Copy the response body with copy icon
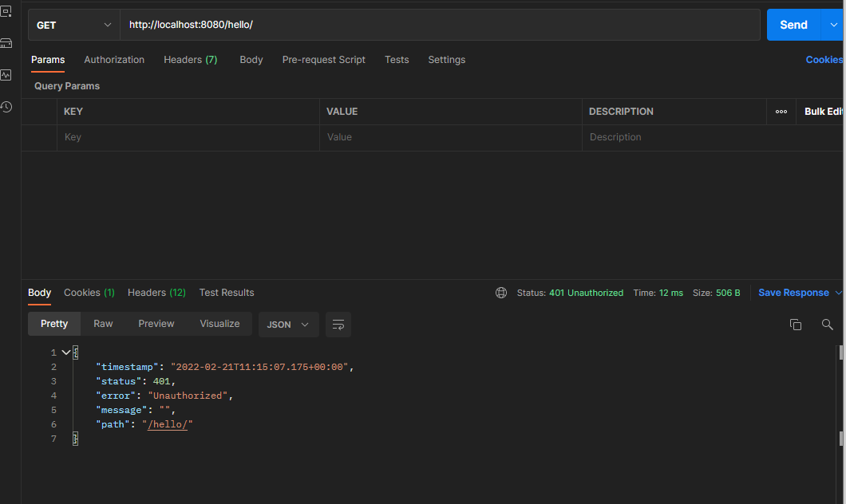The height and width of the screenshot is (504, 846). pyautogui.click(x=795, y=325)
